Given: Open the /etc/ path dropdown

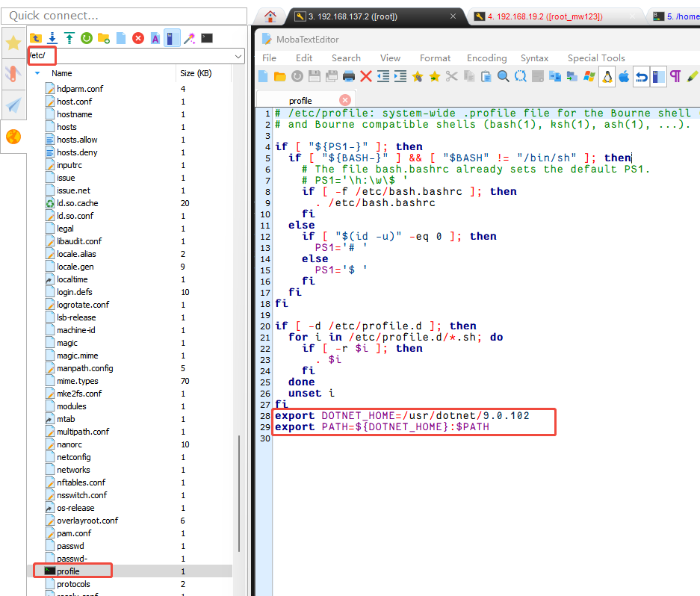Looking at the screenshot, I should [238, 56].
